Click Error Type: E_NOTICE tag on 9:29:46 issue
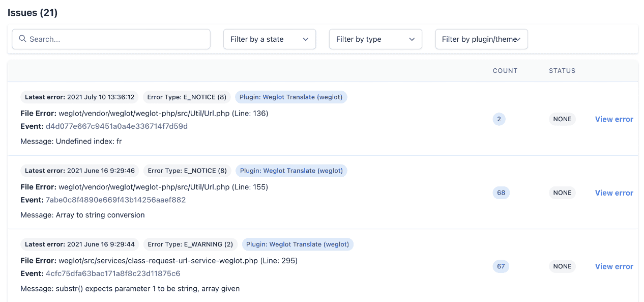 tap(187, 171)
